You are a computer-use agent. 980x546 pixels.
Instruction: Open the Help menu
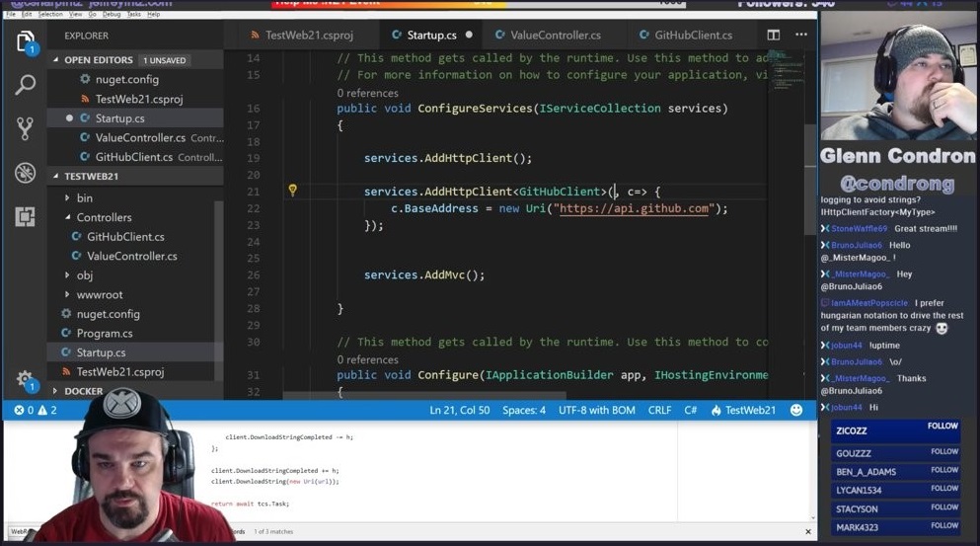(x=153, y=14)
